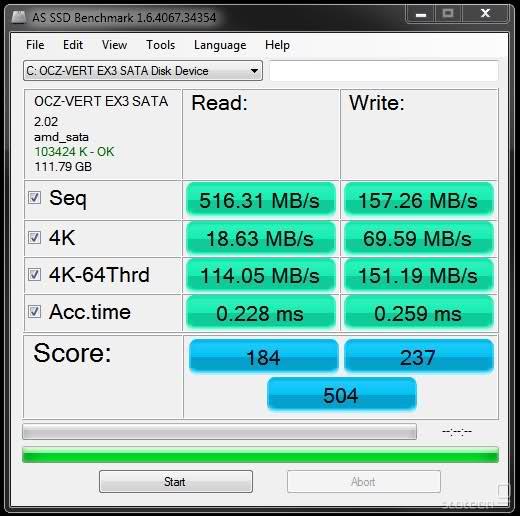Start the benchmark with the Start button
Screen dimensions: 520x516
pos(176,481)
